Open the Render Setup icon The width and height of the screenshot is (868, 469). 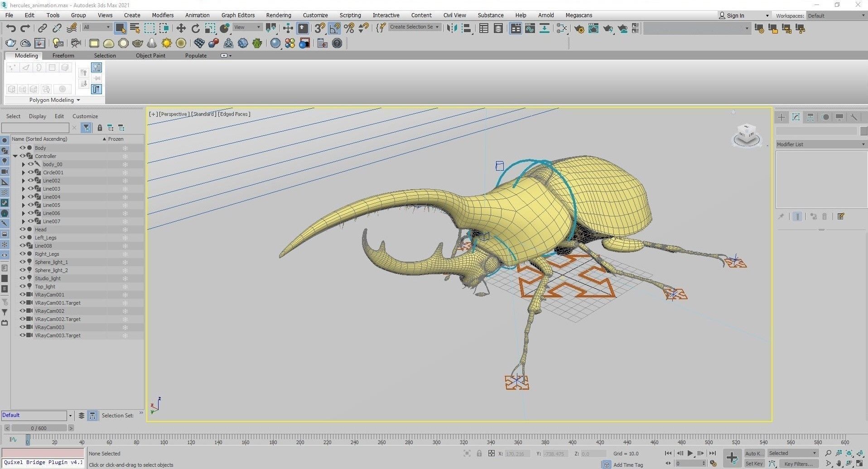(579, 29)
